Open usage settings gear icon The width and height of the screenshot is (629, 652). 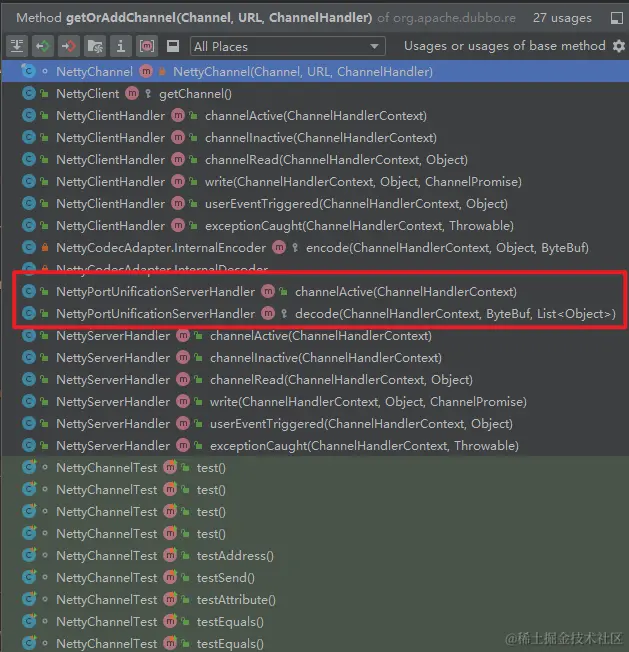619,46
